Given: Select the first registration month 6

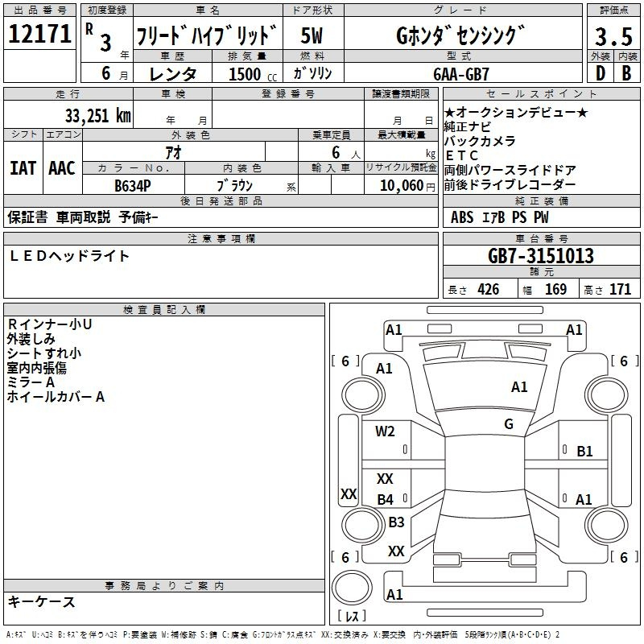Looking at the screenshot, I should (x=106, y=73).
